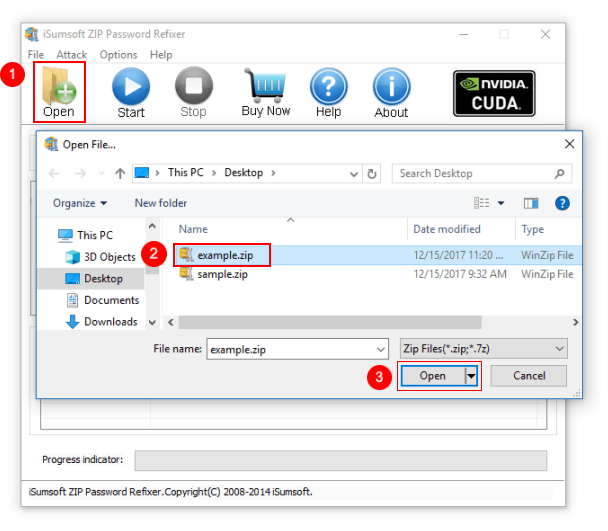Create a New folder

[x=161, y=203]
